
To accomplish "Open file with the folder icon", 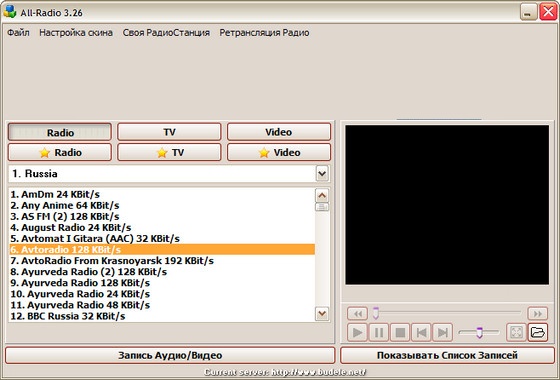I will (538, 332).
